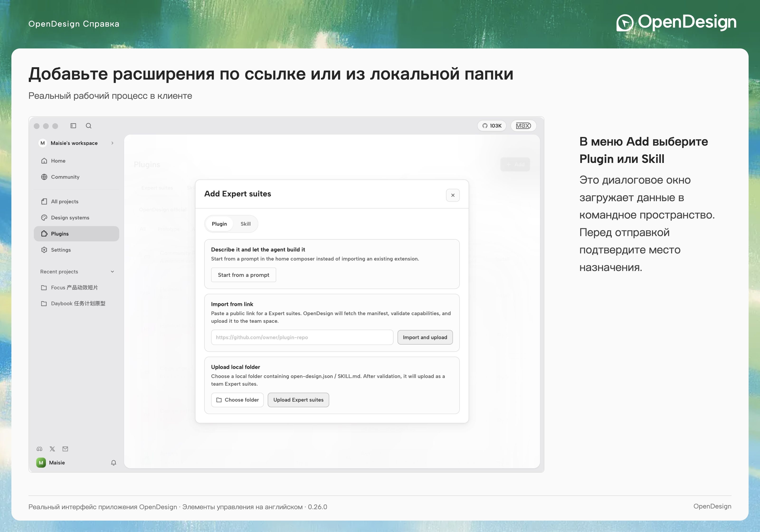The image size is (760, 532).
Task: Open the notifications bell icon
Action: pos(114,463)
